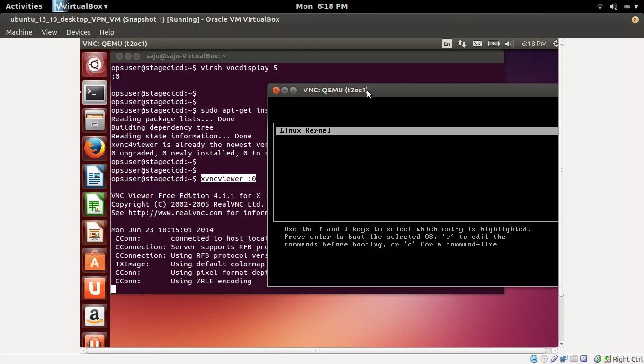Screen dimensions: 644x364
Task: Open the Help menu
Action: (x=107, y=32)
